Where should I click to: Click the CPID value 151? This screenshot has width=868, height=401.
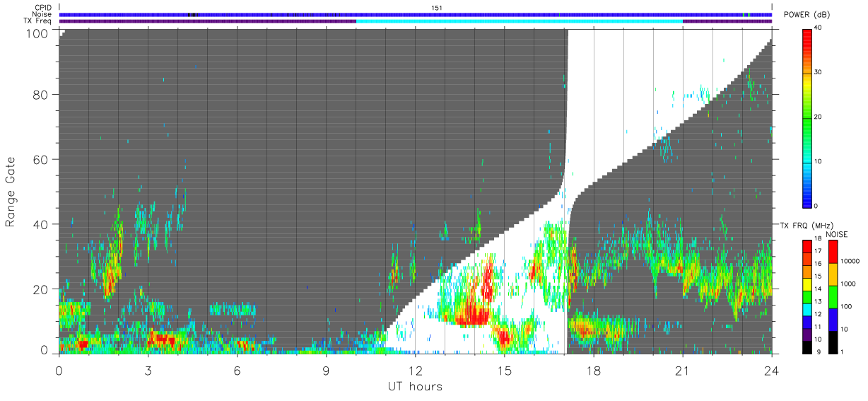[437, 8]
